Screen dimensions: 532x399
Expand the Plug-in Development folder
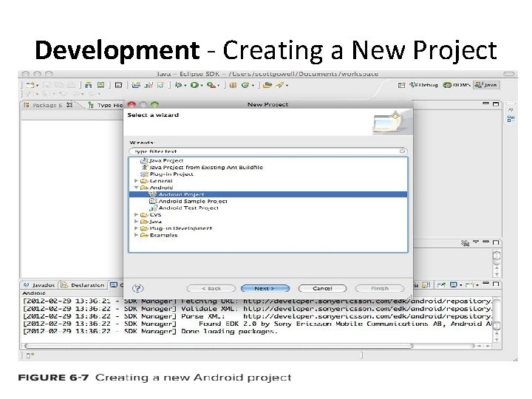point(137,228)
